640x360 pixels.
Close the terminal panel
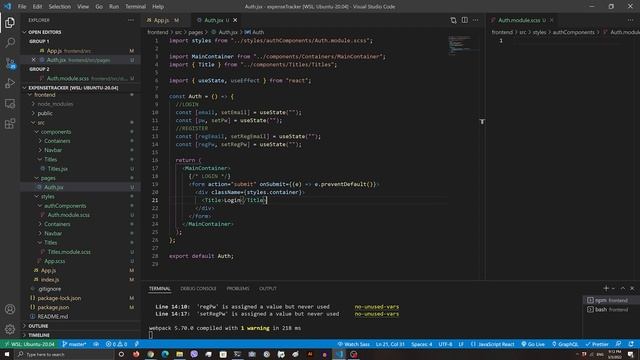coord(632,288)
